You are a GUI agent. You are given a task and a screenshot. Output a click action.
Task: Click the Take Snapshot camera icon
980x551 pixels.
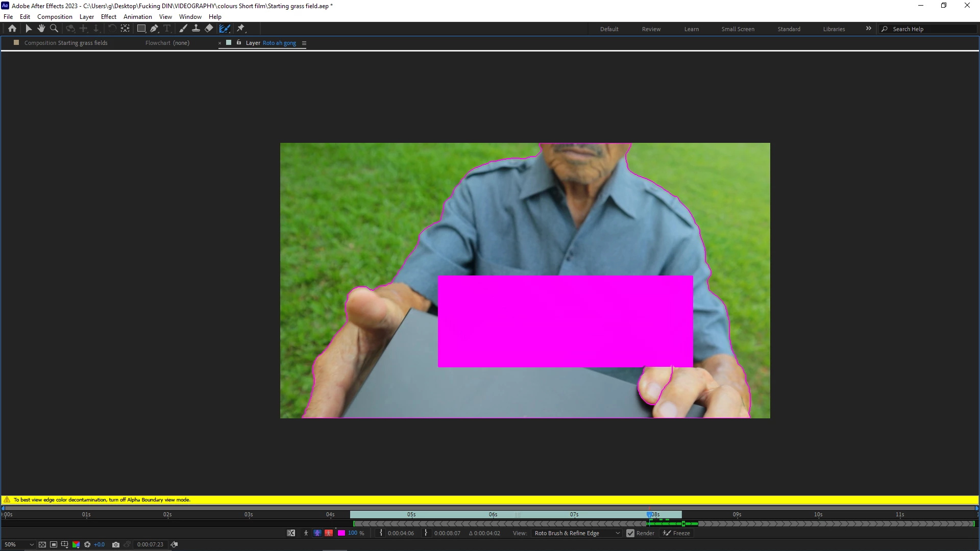point(116,544)
